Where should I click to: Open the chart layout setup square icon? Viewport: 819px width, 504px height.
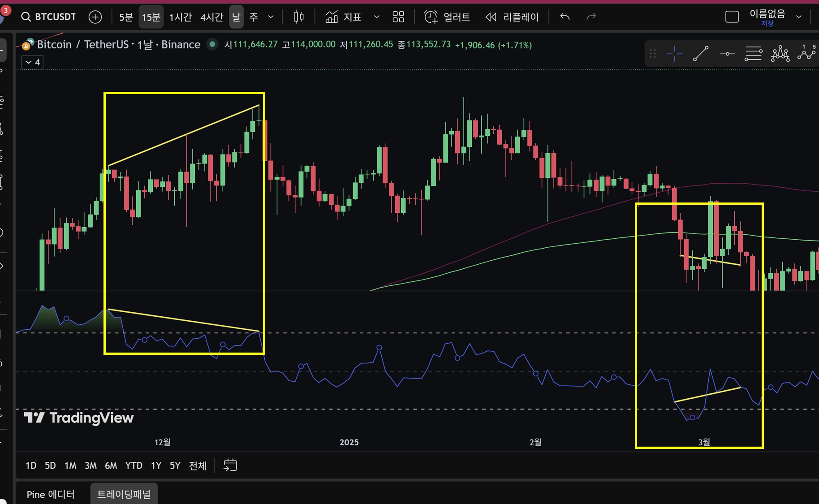(x=732, y=17)
